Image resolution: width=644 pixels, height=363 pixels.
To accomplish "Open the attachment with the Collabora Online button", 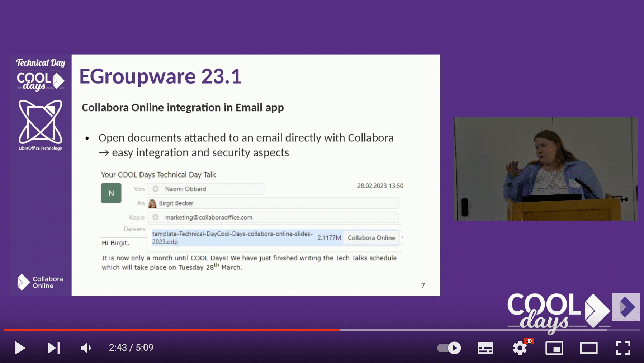I will [371, 237].
